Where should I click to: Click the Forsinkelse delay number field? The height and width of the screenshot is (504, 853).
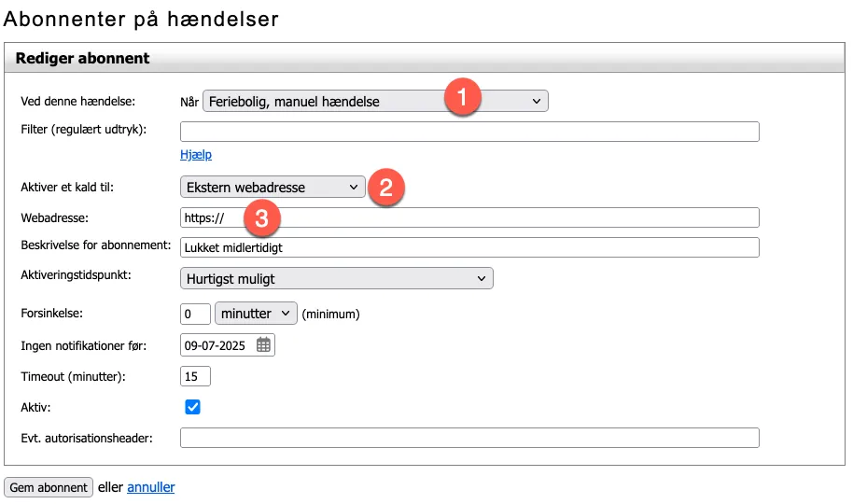coord(195,314)
